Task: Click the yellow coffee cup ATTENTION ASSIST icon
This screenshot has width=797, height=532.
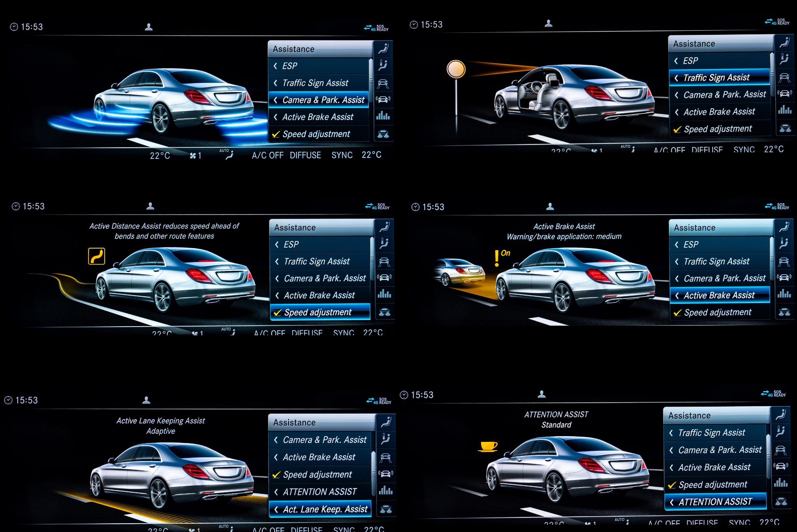Action: coord(488,446)
